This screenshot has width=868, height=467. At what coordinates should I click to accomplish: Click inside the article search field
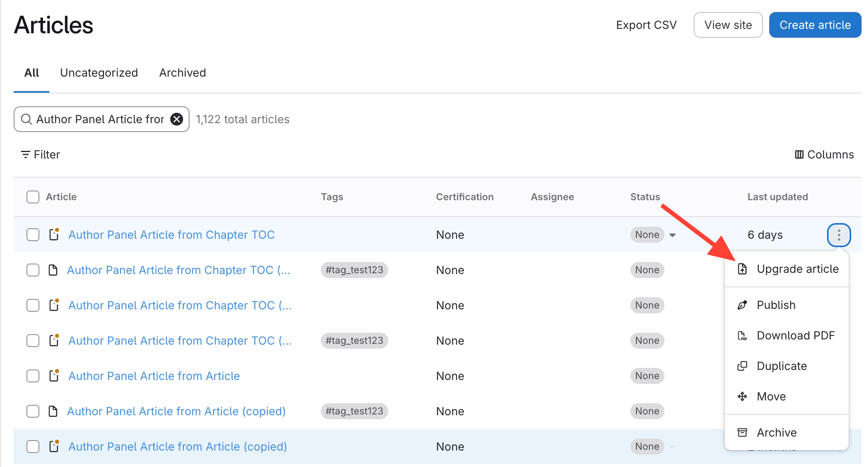coord(100,119)
